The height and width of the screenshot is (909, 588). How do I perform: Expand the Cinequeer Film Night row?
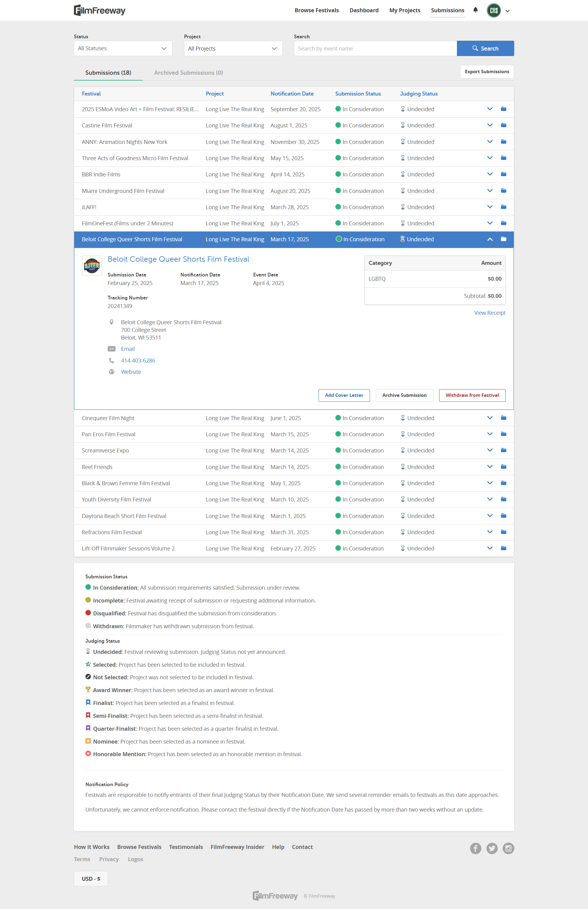490,418
